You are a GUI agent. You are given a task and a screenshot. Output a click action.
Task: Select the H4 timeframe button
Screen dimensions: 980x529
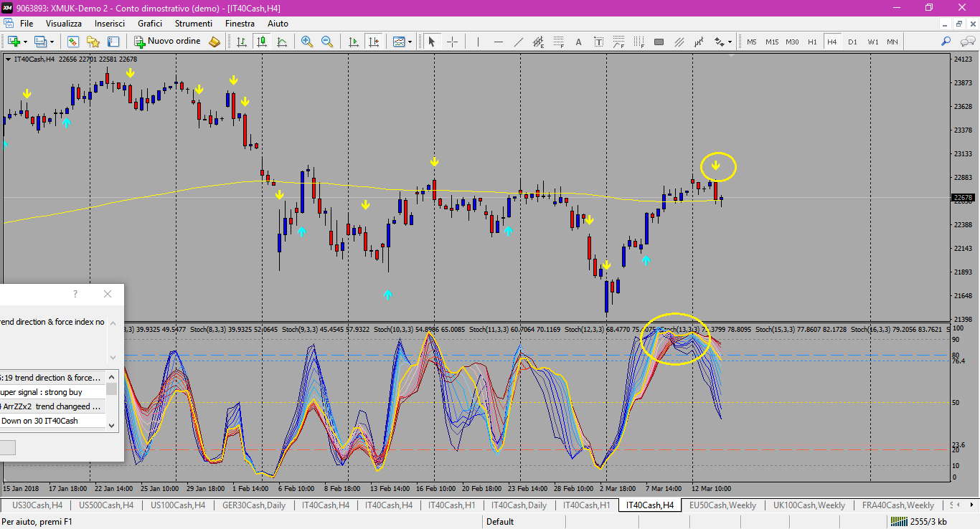[832, 42]
